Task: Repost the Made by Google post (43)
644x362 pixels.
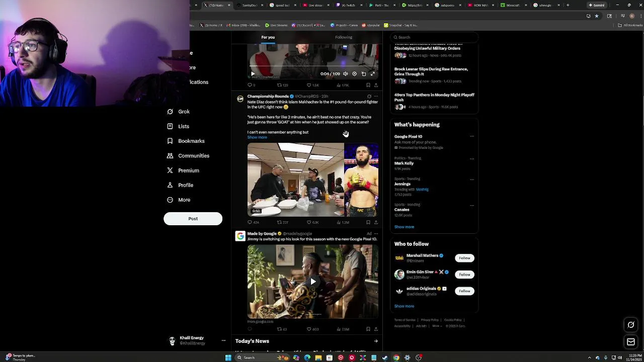Action: tap(282, 329)
